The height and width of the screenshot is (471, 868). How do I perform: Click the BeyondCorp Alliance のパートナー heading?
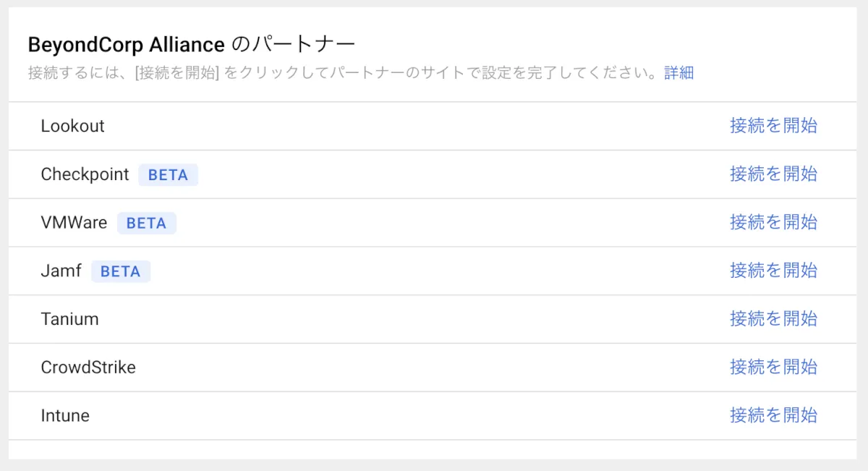[192, 45]
